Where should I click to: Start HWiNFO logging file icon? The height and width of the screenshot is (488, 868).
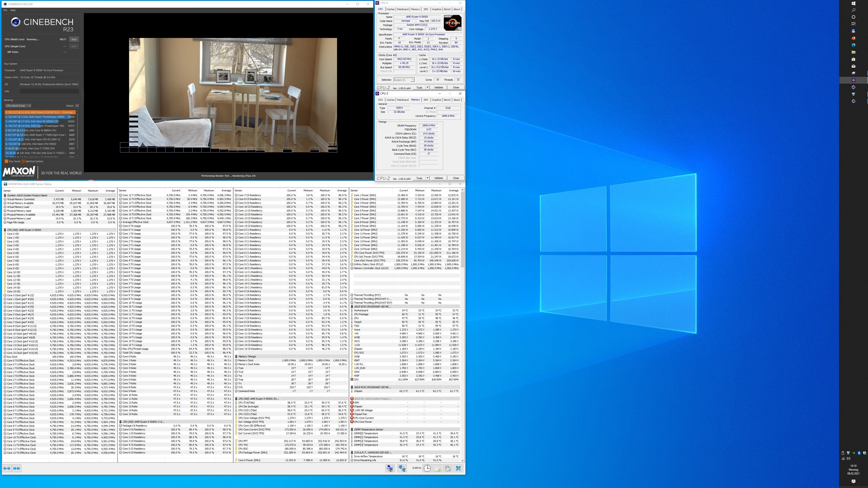(438, 468)
